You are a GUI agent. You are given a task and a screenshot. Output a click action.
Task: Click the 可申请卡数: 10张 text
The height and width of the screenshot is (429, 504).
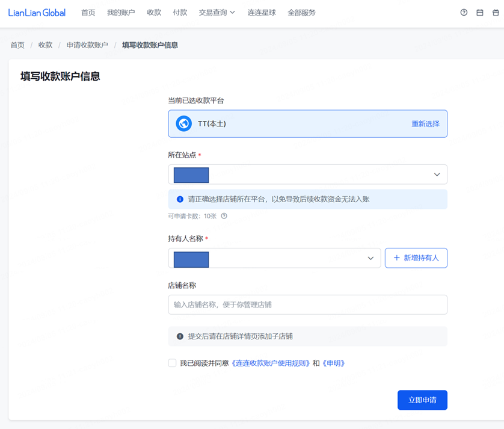pos(192,216)
